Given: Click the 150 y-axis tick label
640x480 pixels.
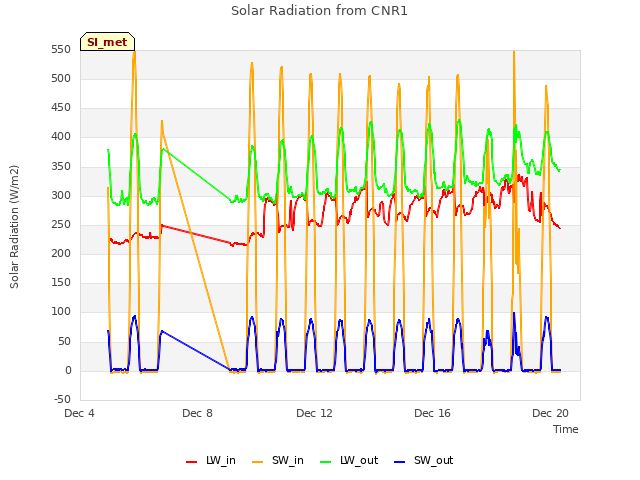Looking at the screenshot, I should [61, 282].
